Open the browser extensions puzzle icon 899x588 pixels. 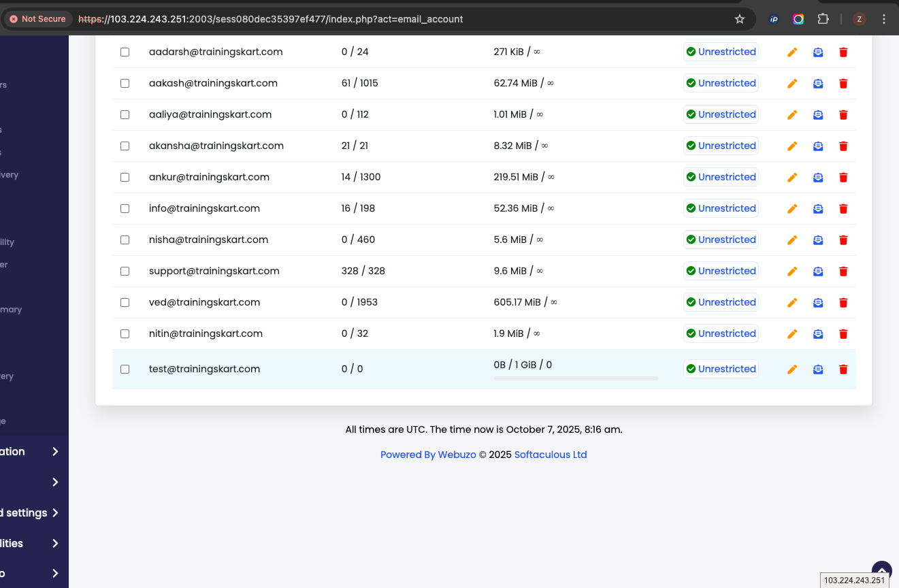point(823,19)
